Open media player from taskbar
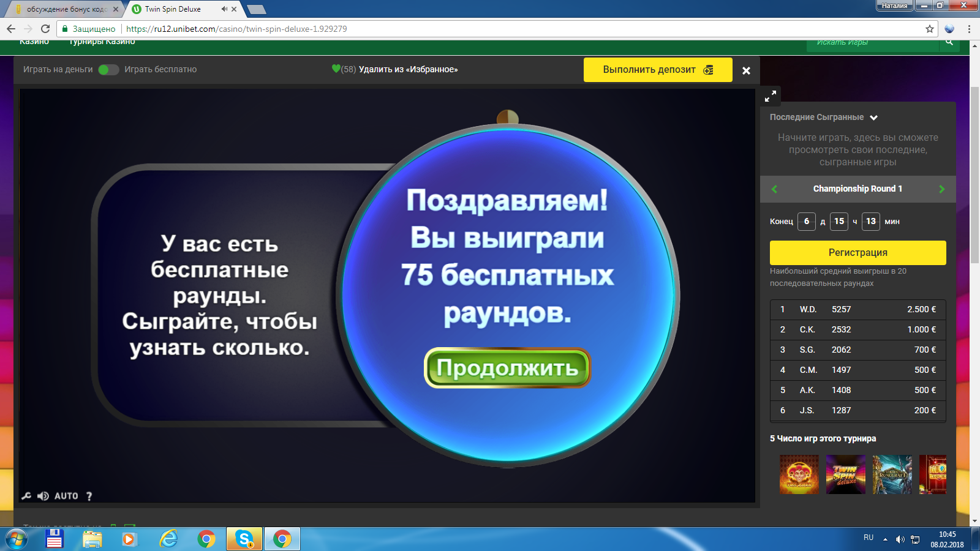The height and width of the screenshot is (551, 980). click(x=129, y=539)
